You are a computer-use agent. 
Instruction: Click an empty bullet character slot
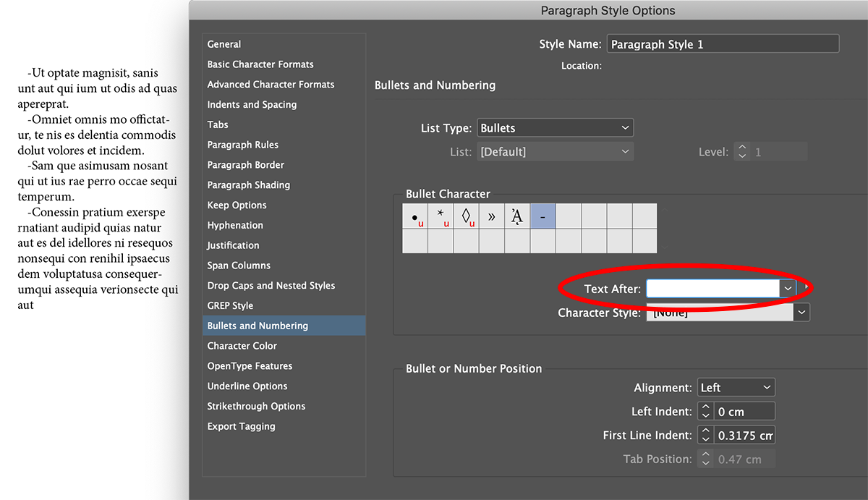[569, 215]
